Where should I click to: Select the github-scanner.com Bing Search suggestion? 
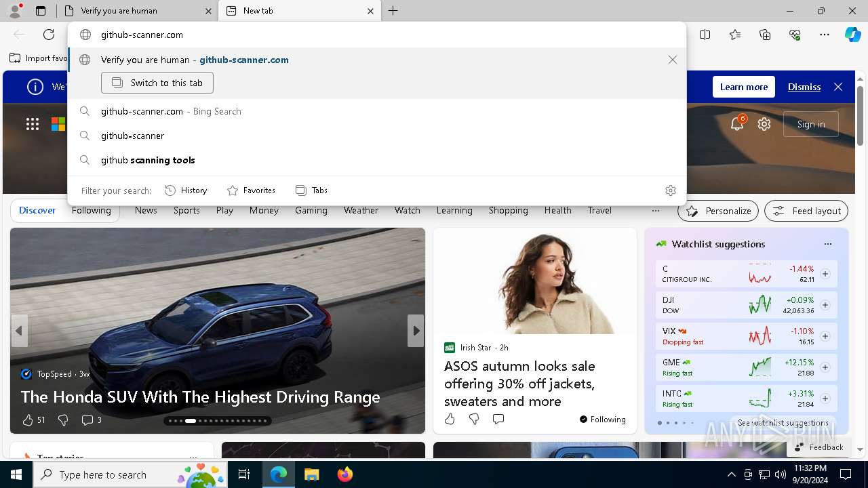click(377, 111)
